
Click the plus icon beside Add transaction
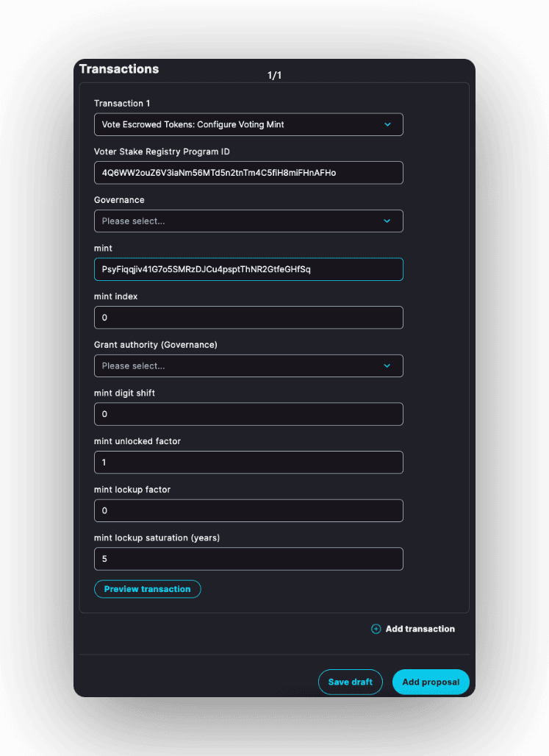pos(376,629)
